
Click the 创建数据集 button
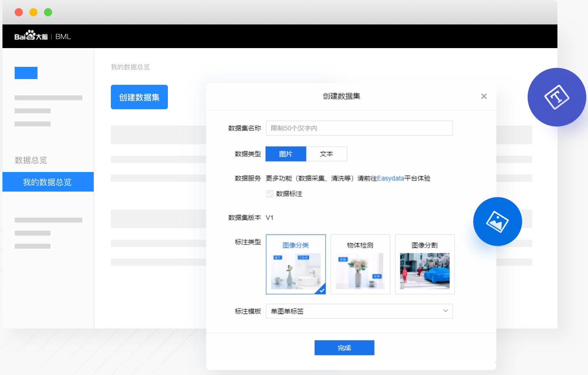(139, 97)
